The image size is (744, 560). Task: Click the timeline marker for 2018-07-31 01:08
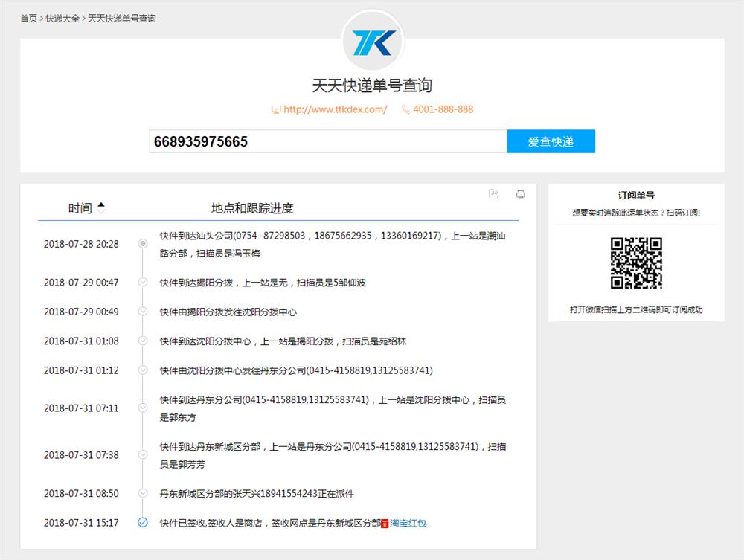pos(142,341)
